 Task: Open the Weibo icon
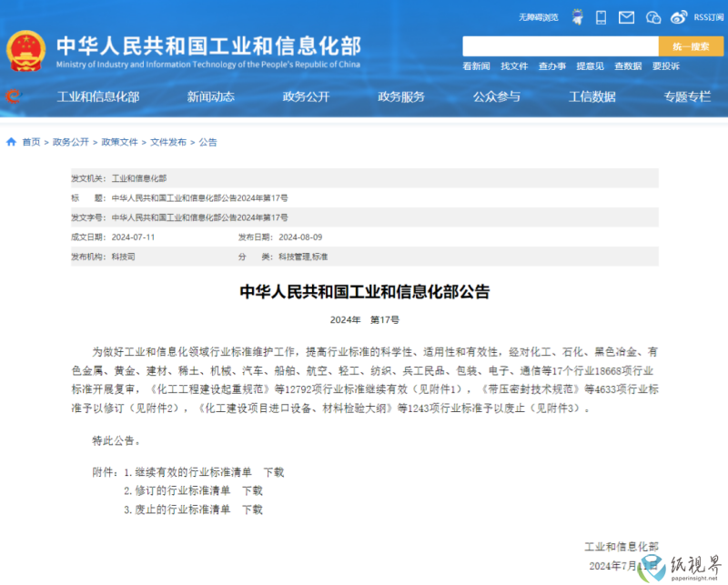click(x=679, y=17)
